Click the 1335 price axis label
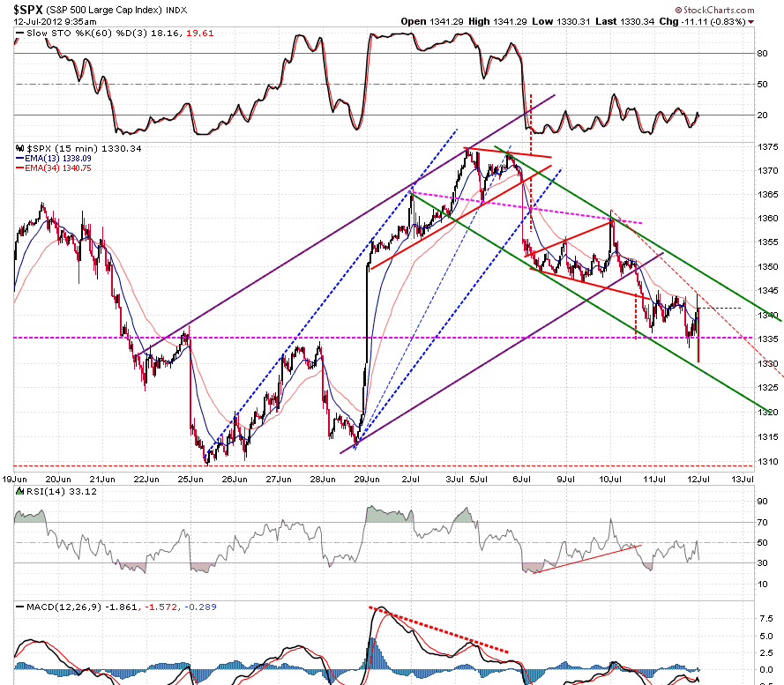This screenshot has width=784, height=685. click(x=768, y=339)
